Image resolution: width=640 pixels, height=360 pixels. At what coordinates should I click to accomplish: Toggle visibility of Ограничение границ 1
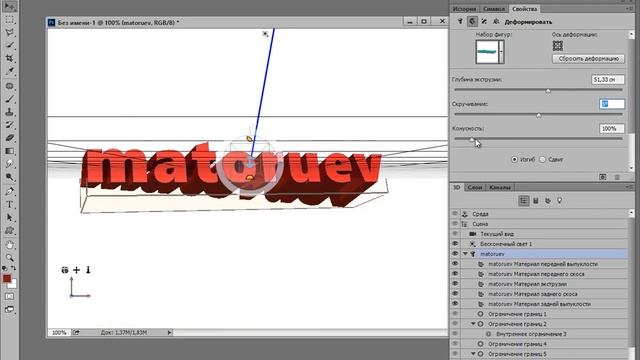[x=455, y=314]
